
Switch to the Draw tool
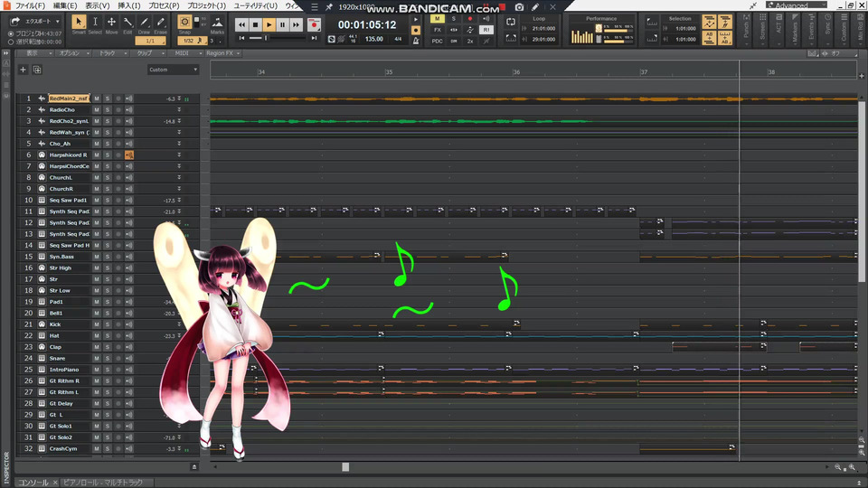pyautogui.click(x=144, y=22)
